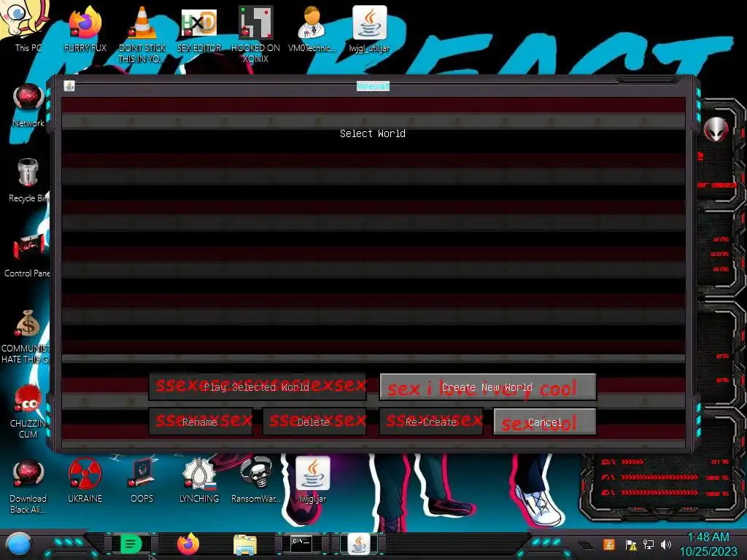Switch to Java Minecraft taskbar item
This screenshot has height=560, width=747.
click(359, 544)
